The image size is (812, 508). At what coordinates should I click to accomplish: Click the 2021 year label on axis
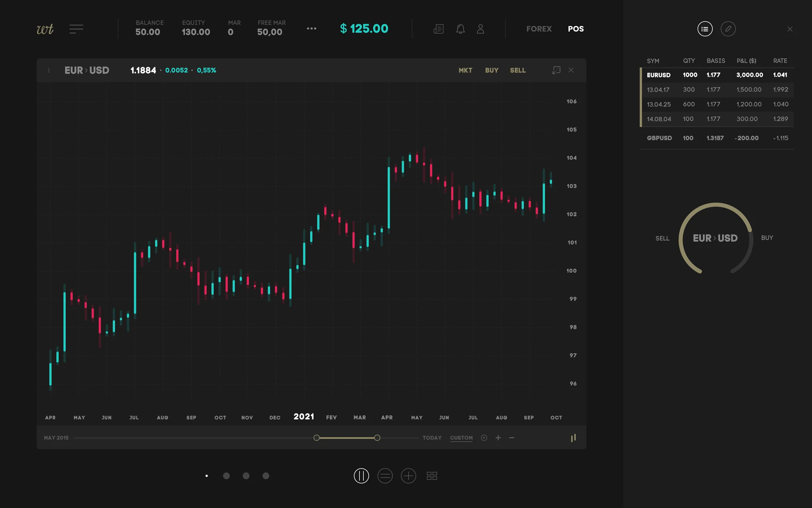pyautogui.click(x=304, y=417)
